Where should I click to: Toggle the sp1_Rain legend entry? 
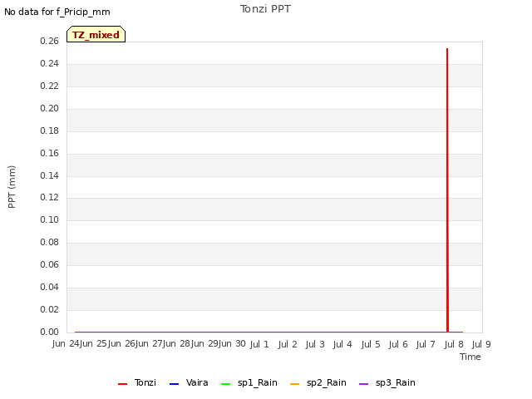pyautogui.click(x=249, y=382)
